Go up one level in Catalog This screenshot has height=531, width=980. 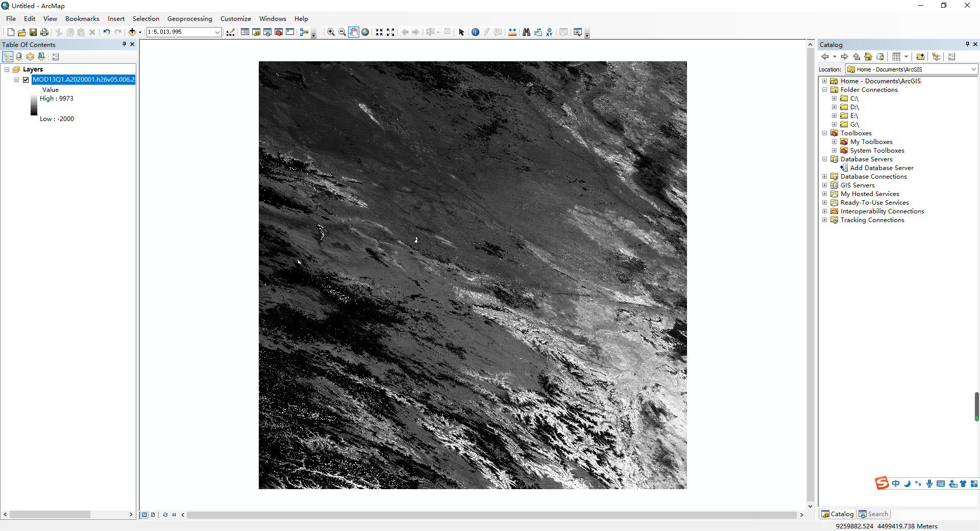point(856,57)
